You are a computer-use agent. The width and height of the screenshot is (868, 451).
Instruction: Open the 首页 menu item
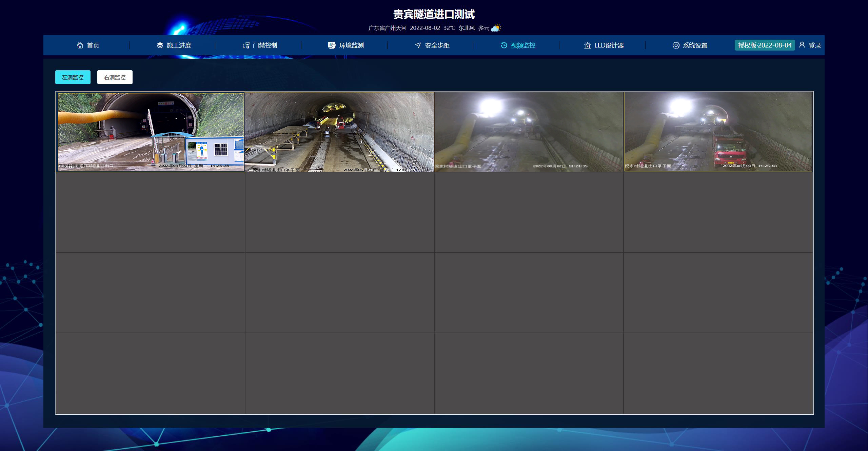point(88,45)
